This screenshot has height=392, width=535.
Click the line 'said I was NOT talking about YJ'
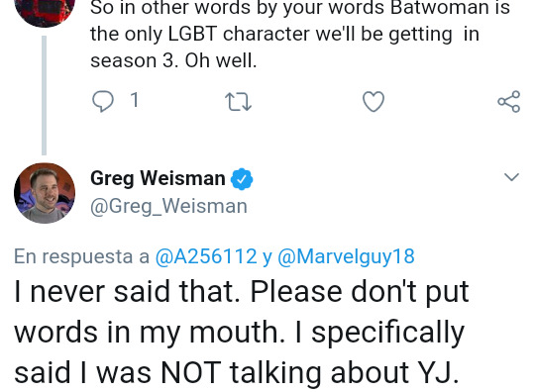pos(237,372)
